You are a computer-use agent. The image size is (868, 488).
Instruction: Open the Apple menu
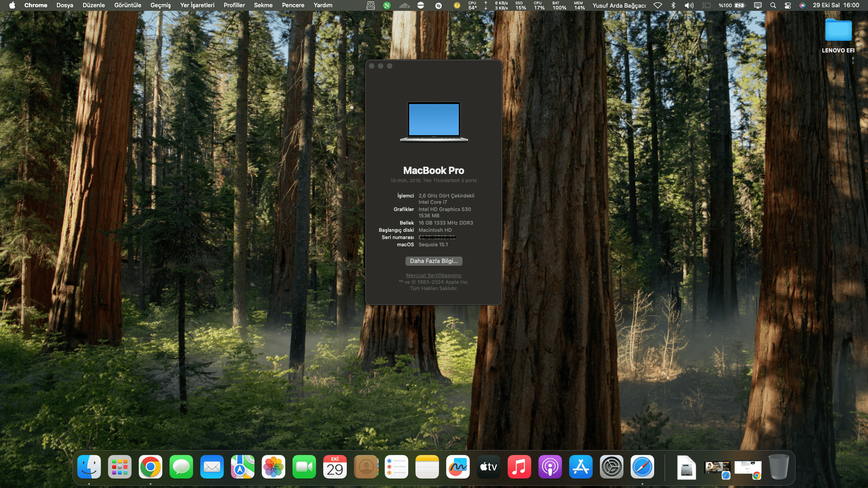[x=12, y=5]
